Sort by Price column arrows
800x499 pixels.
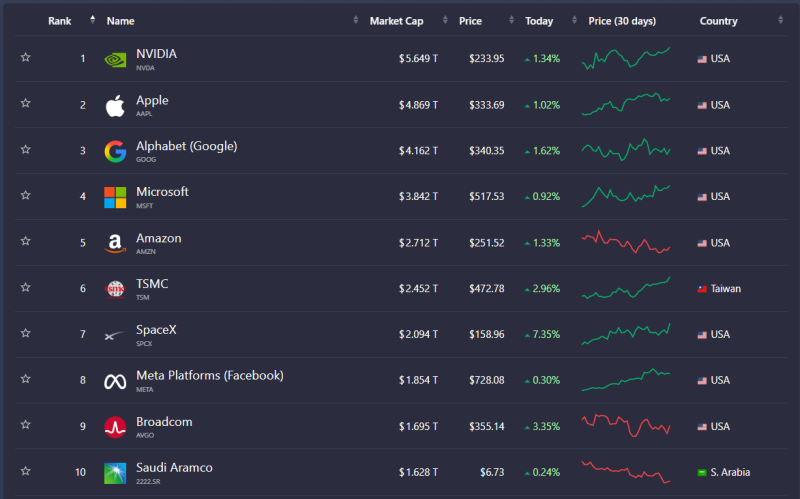tap(511, 20)
